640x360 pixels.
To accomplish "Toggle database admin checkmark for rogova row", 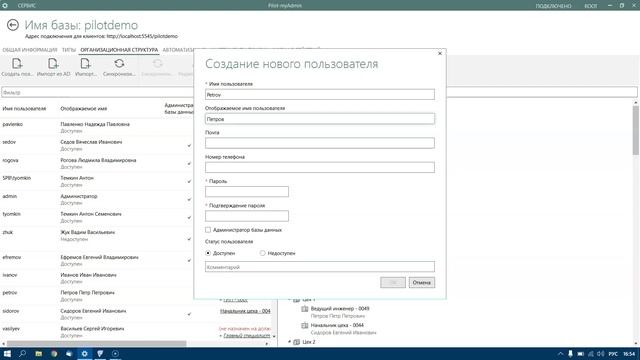I will coord(189,163).
